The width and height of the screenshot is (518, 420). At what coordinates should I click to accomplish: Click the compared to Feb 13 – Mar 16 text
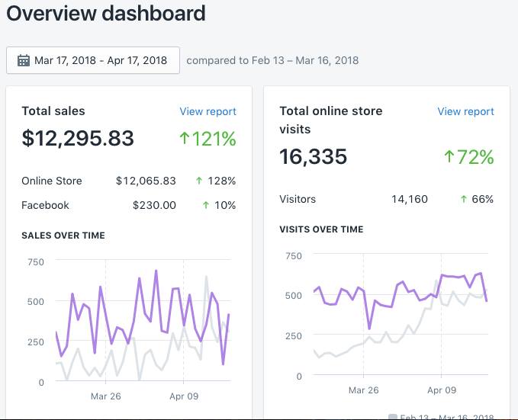[x=272, y=60]
